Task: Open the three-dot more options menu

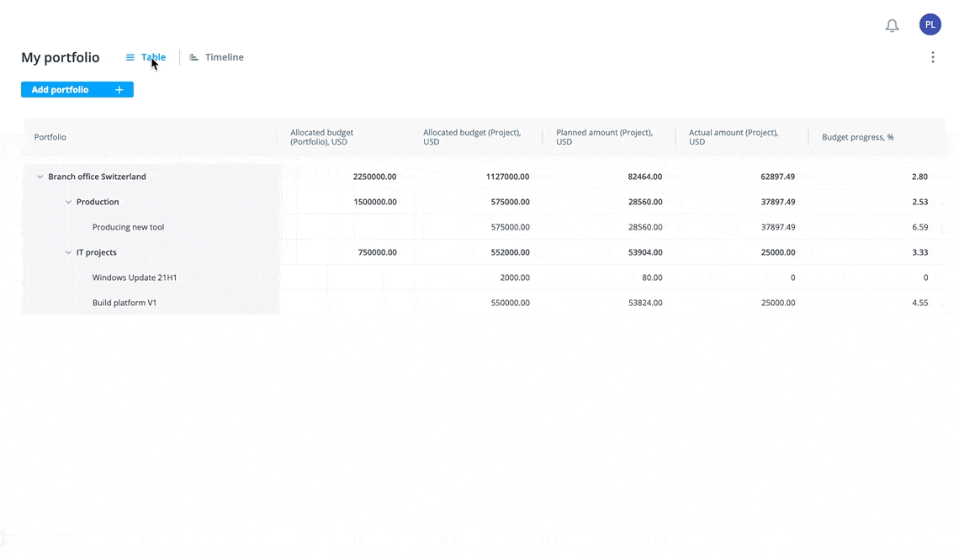Action: pyautogui.click(x=932, y=57)
